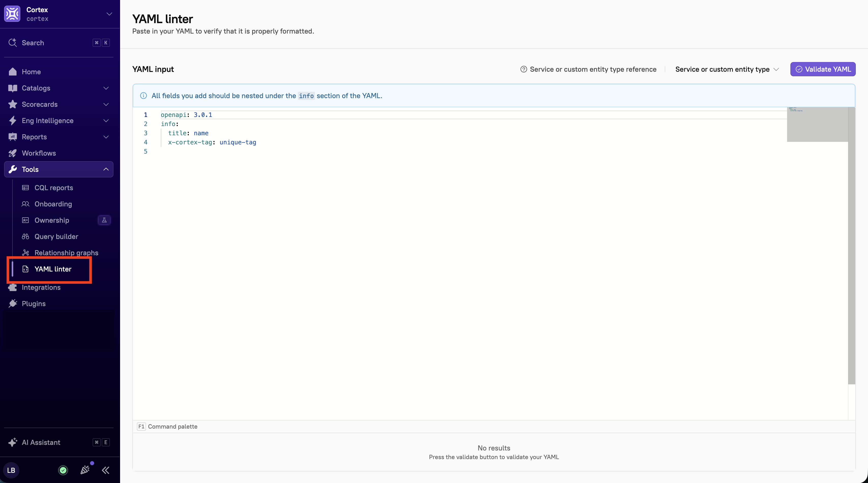
Task: Click the Reports chart icon
Action: 13,137
